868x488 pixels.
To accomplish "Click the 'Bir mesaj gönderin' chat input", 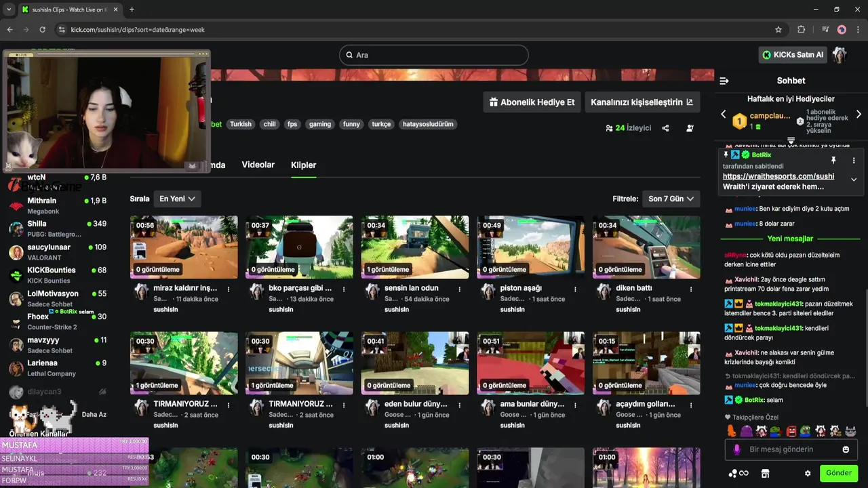I will coord(791,449).
